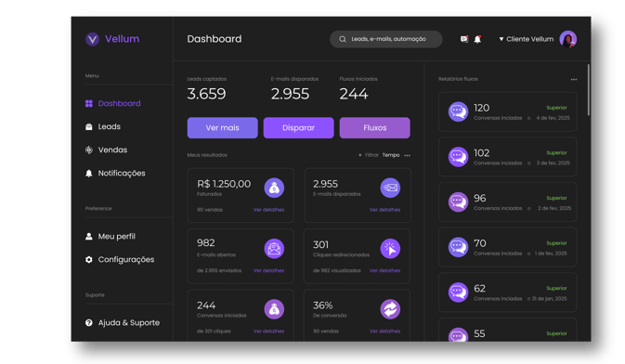
Task: Click the Ver mais button
Action: 222,128
